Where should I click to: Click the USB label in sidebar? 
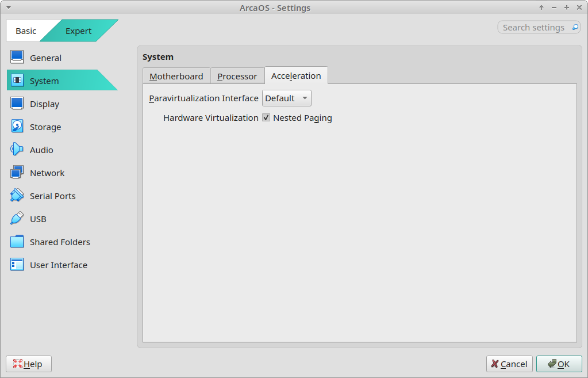pos(38,219)
